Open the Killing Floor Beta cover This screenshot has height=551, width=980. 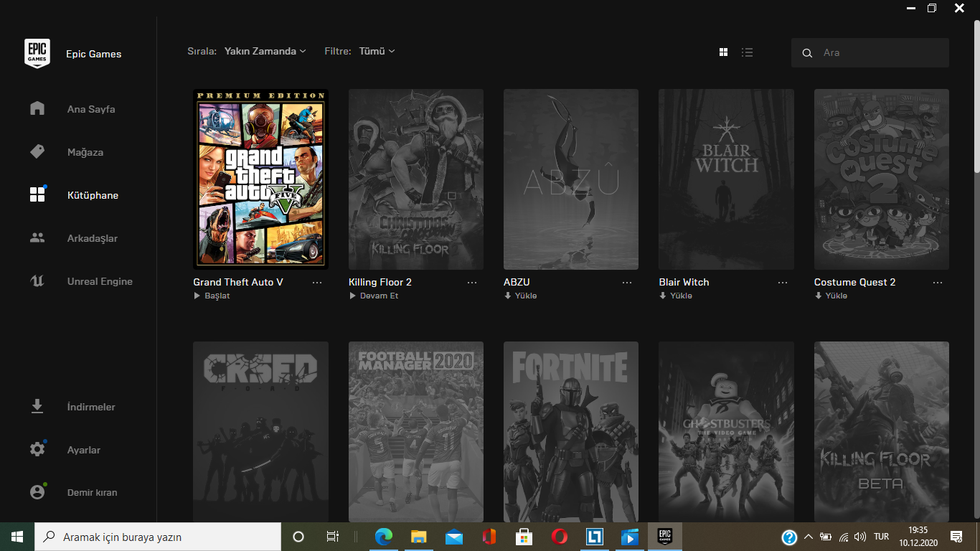tap(882, 432)
